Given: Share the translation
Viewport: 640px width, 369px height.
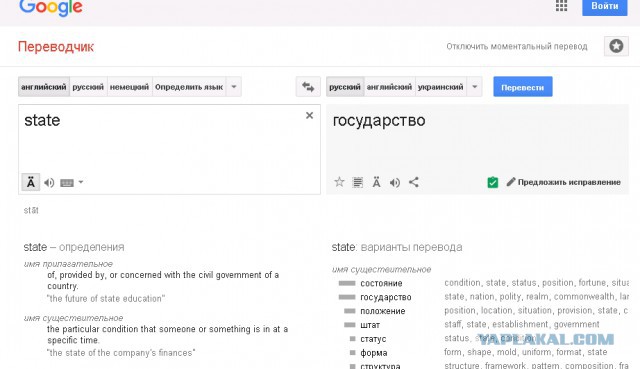Looking at the screenshot, I should tap(413, 182).
